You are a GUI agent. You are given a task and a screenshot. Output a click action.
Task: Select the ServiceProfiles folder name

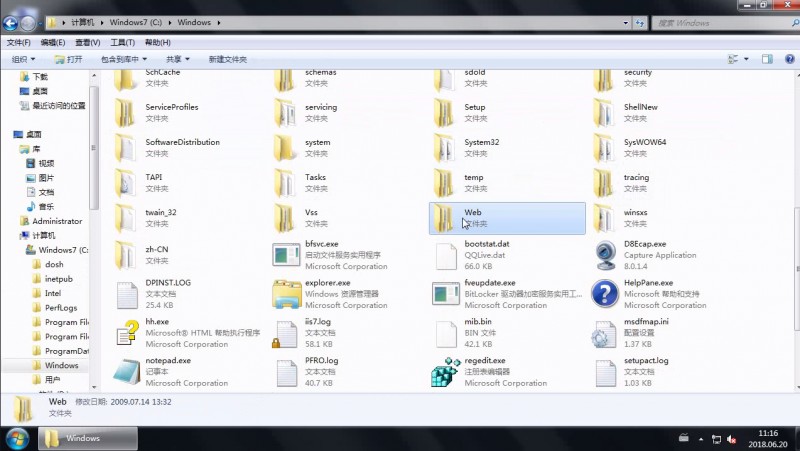click(171, 107)
